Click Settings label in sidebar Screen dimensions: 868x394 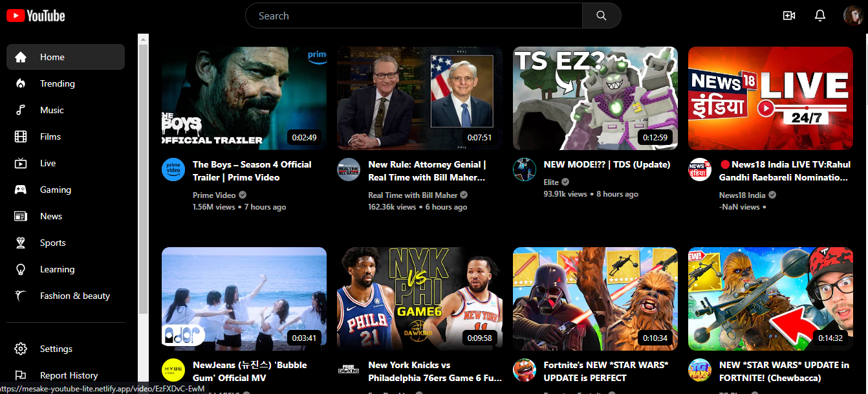56,349
